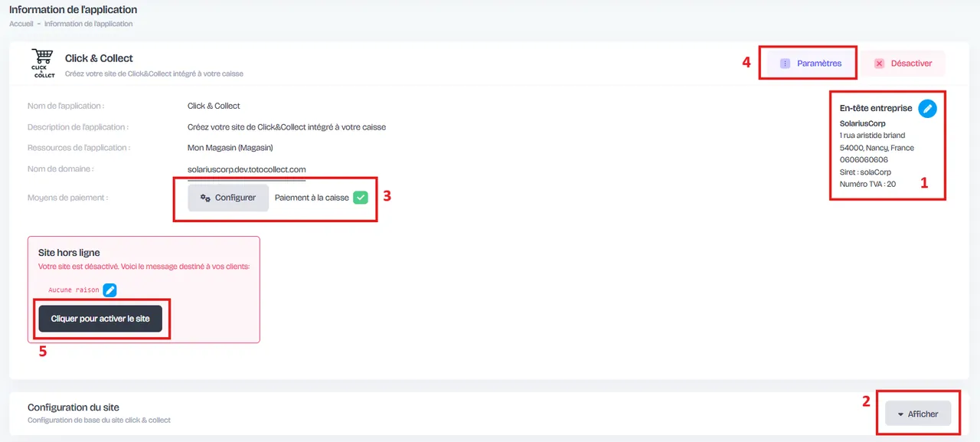Click the 'Configuration du site' section header
This screenshot has height=442, width=980.
[73, 408]
